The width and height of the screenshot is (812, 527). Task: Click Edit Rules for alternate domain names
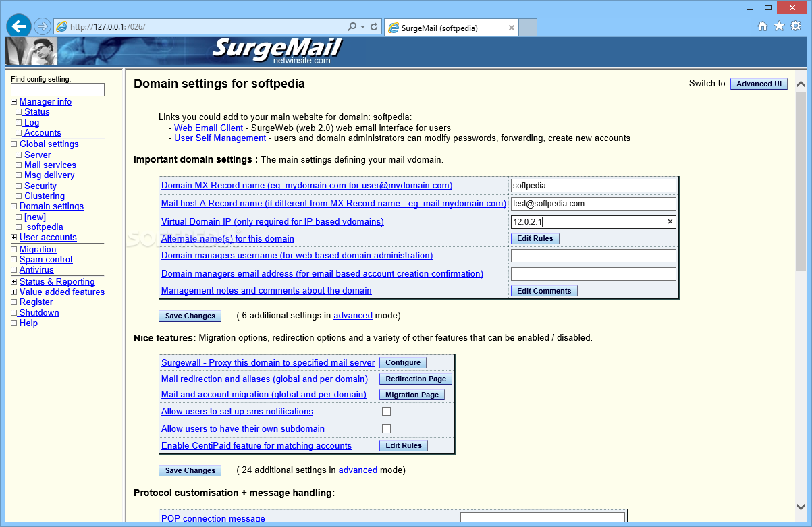click(535, 238)
